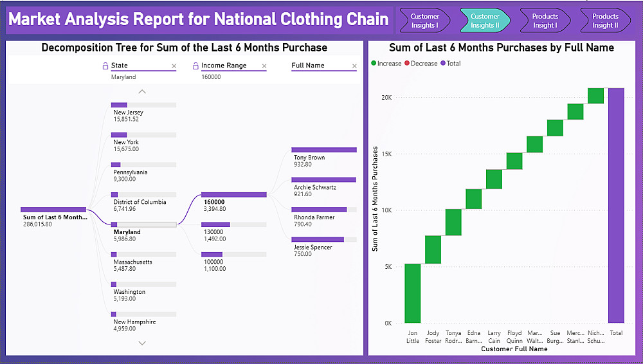Viewport: 643px width, 364px height.
Task: Remove the State level with its X
Action: coord(174,66)
